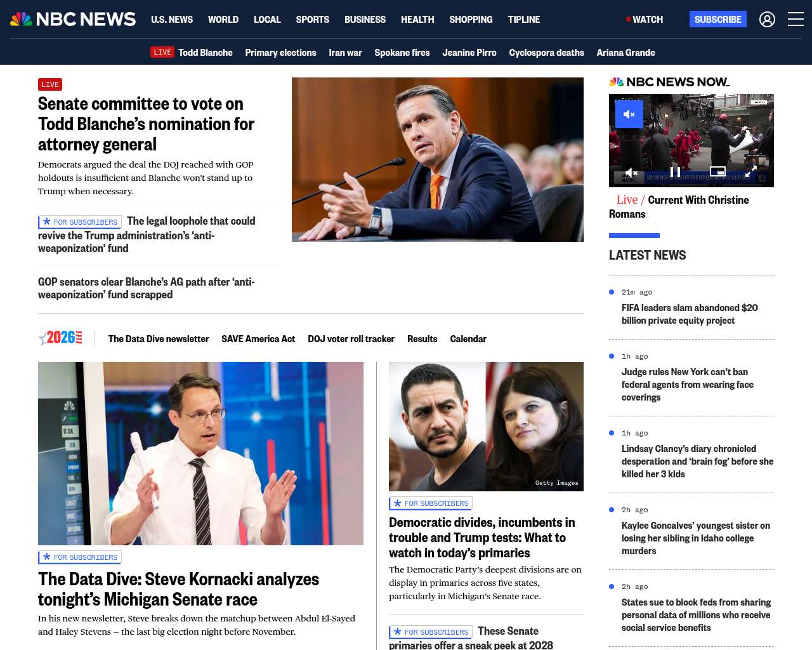Viewport: 812px width, 650px height.
Task: Open the user account profile icon
Action: [767, 20]
